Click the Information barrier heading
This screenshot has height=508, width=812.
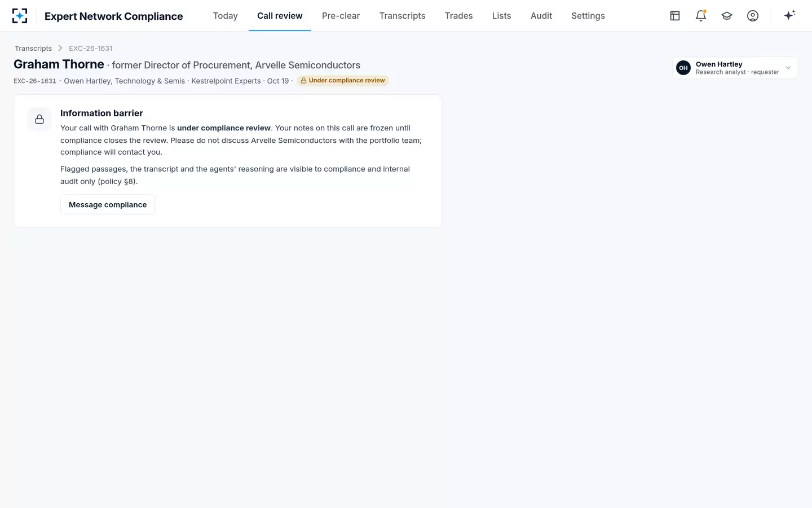101,113
